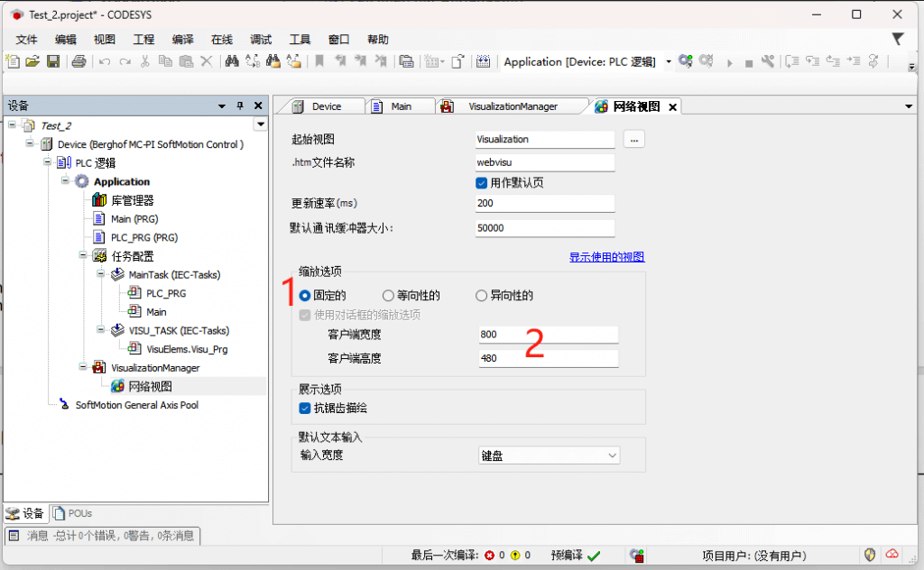Toggle the 用作默认页 checkbox
This screenshot has height=570, width=924.
[x=482, y=183]
